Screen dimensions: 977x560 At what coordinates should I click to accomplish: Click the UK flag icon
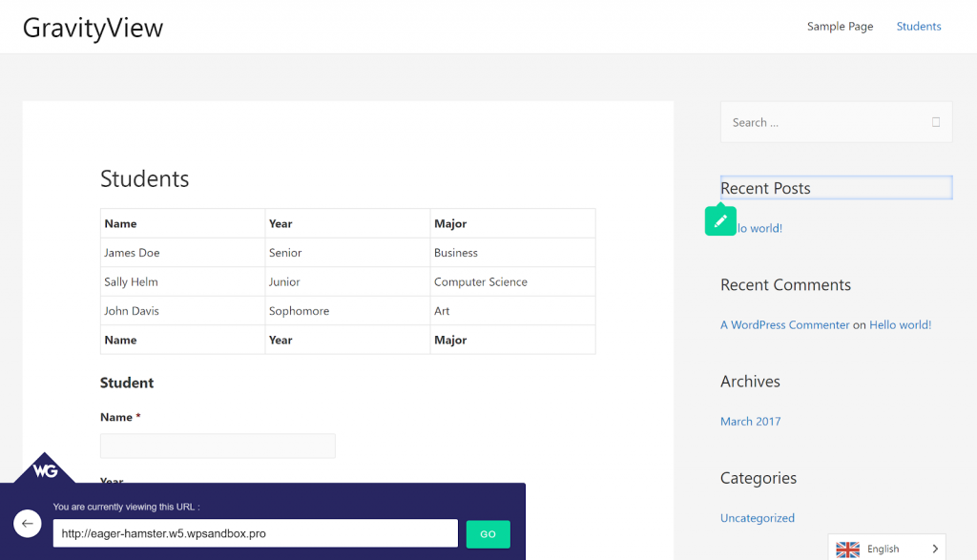847,550
